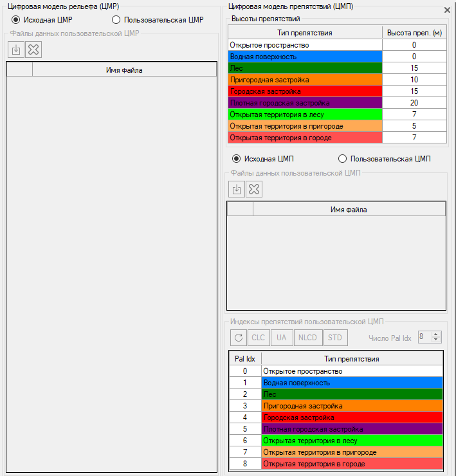Click the Тип препятствия header in the index table
This screenshot has height=476, width=456.
(x=352, y=359)
